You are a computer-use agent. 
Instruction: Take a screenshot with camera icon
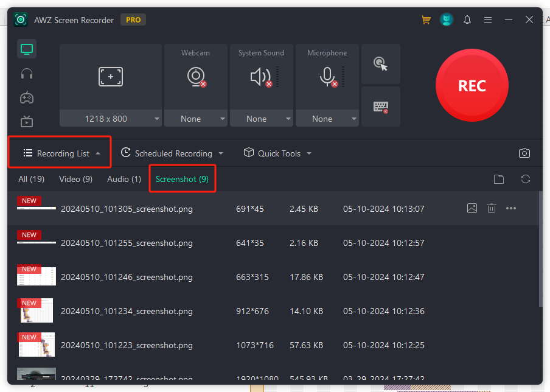524,153
